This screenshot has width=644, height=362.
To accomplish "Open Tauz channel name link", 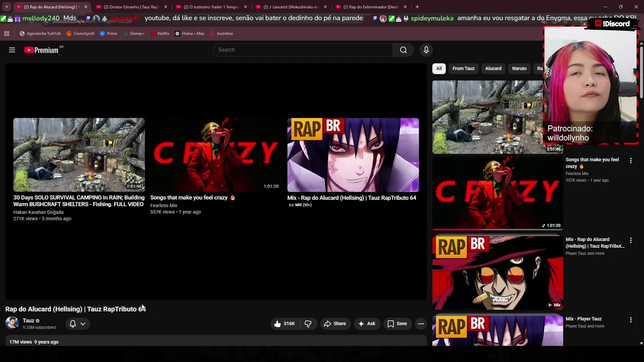I will [x=28, y=320].
